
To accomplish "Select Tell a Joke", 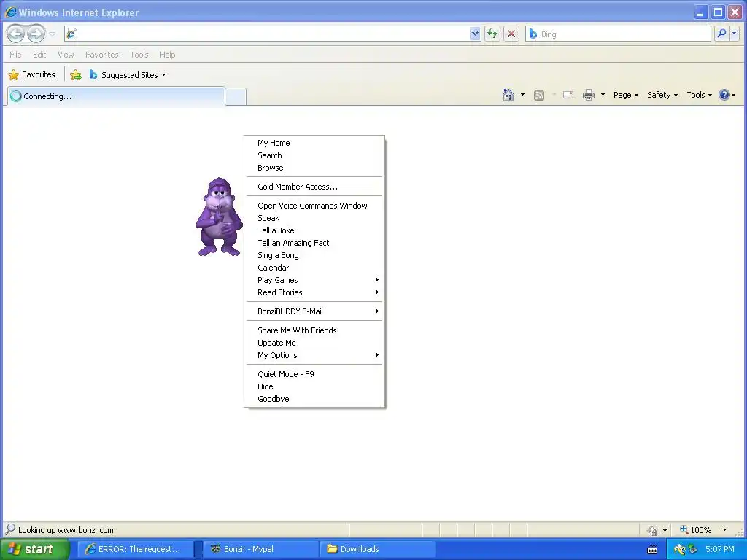I will point(314,230).
